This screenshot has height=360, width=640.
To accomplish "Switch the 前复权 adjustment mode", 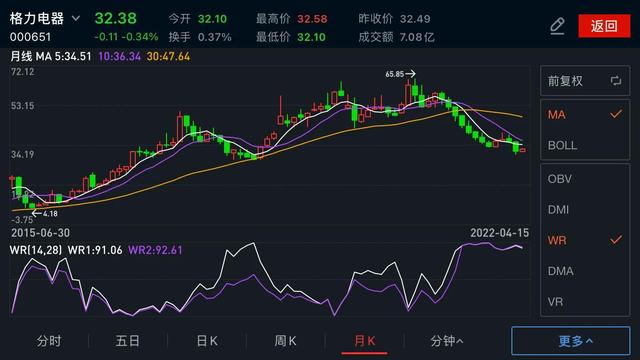I will (x=585, y=81).
